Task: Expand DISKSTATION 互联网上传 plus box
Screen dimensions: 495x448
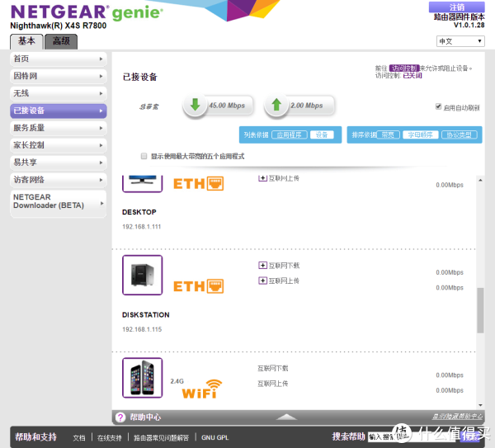Action: pyautogui.click(x=262, y=281)
